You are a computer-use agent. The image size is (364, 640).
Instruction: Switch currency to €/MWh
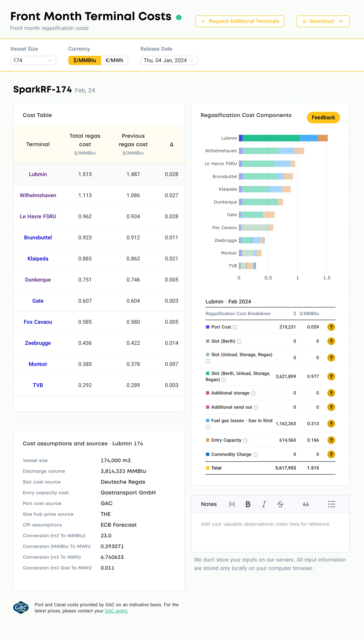(115, 60)
